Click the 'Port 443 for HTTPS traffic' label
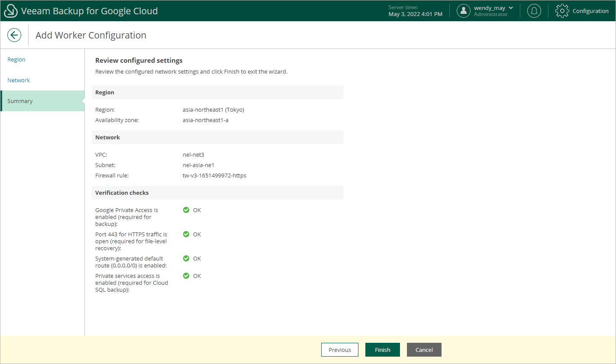 [x=131, y=241]
